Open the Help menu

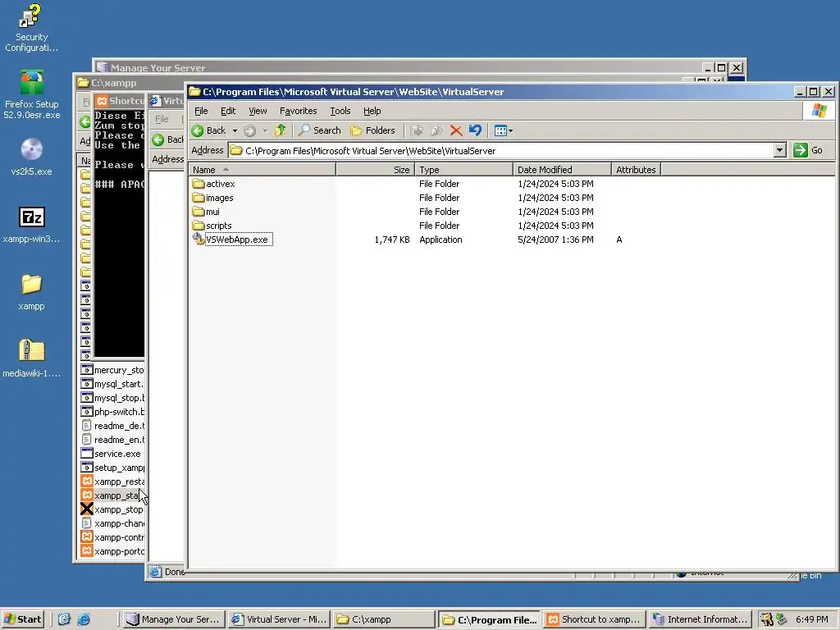click(x=372, y=111)
